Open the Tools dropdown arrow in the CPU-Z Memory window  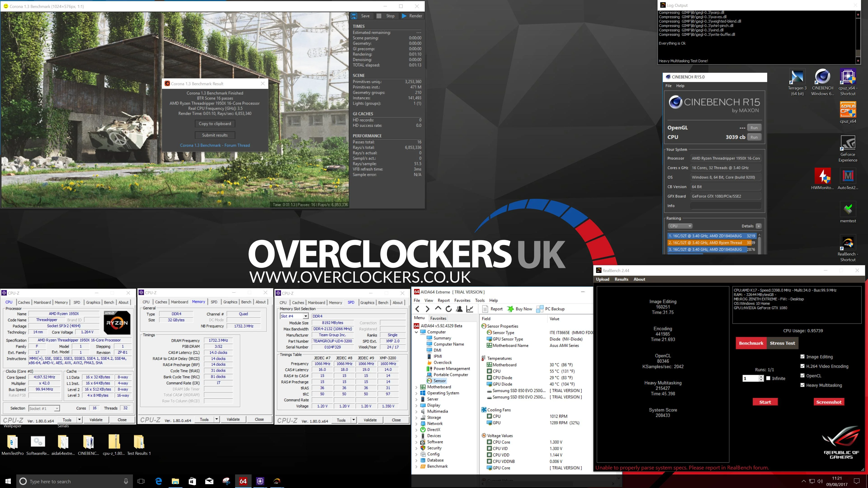pyautogui.click(x=217, y=420)
